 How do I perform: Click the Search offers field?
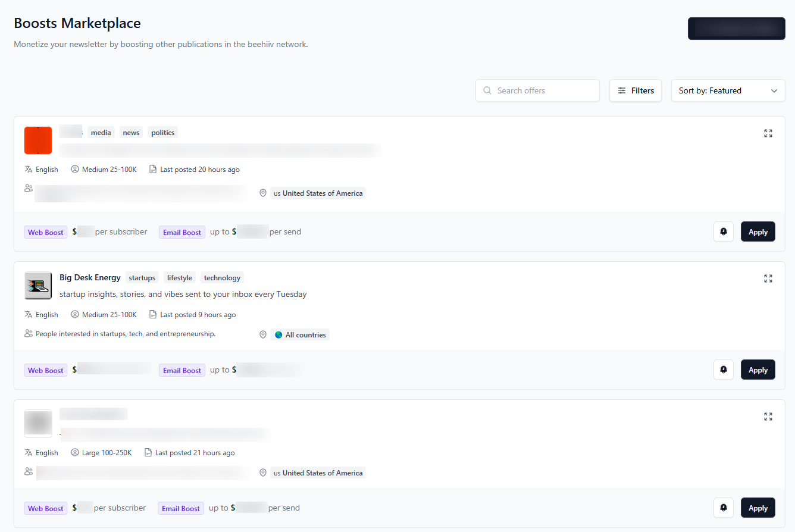[x=537, y=90]
